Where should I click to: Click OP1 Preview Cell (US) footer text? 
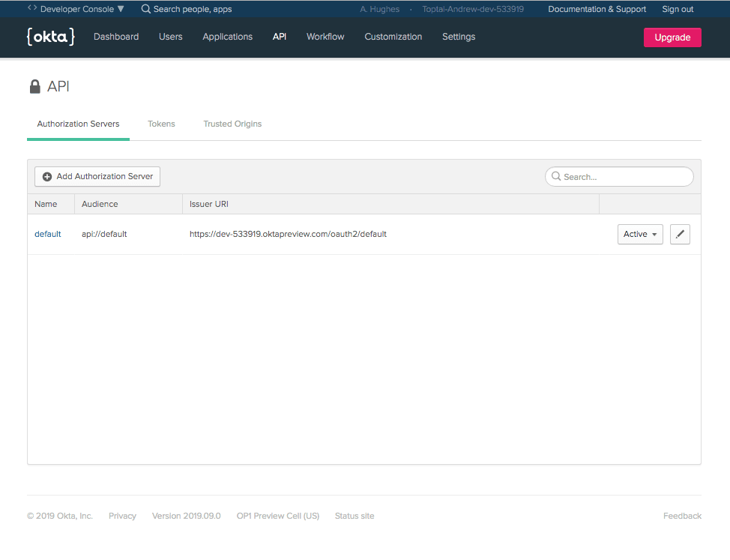click(x=278, y=516)
